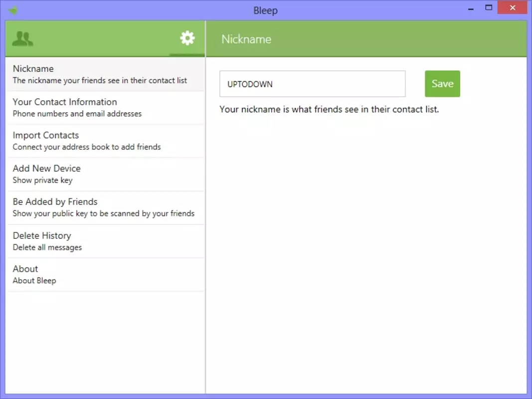The height and width of the screenshot is (399, 532).
Task: Click the Show private key subtitle
Action: tap(42, 180)
